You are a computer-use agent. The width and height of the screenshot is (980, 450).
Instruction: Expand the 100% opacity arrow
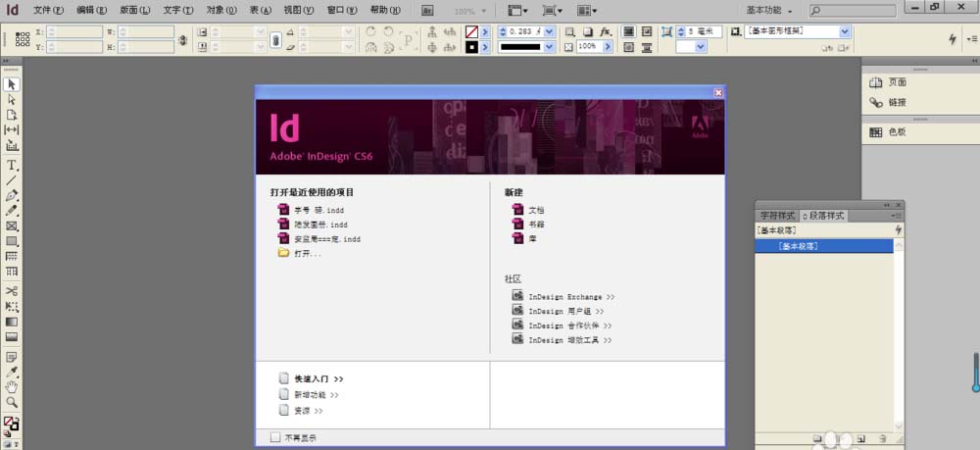click(x=607, y=47)
